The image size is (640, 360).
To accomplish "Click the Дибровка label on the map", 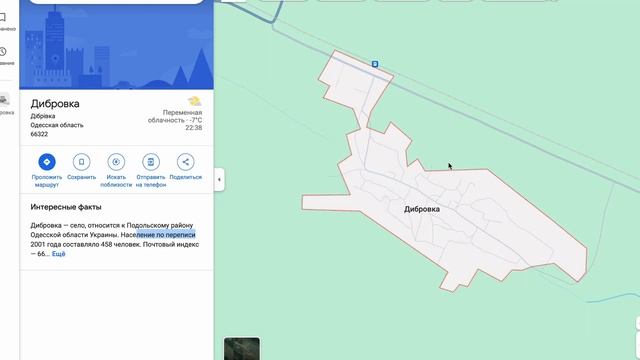I will tap(422, 209).
